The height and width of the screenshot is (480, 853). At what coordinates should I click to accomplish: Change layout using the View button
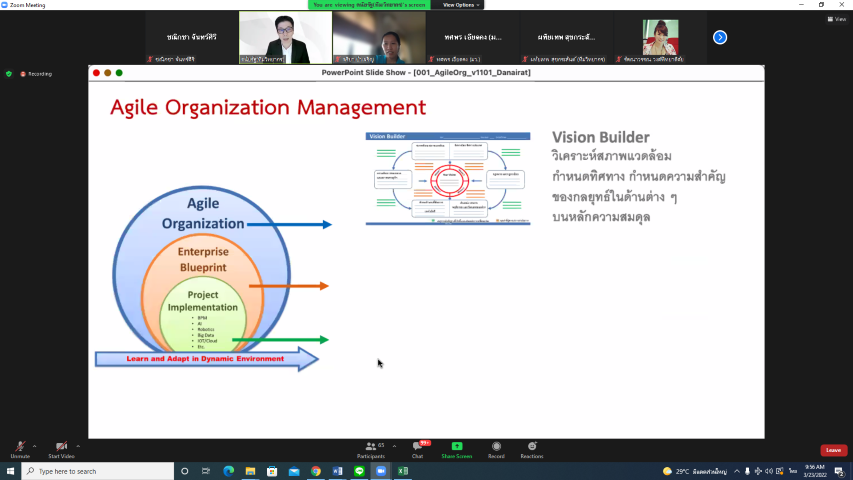837,19
